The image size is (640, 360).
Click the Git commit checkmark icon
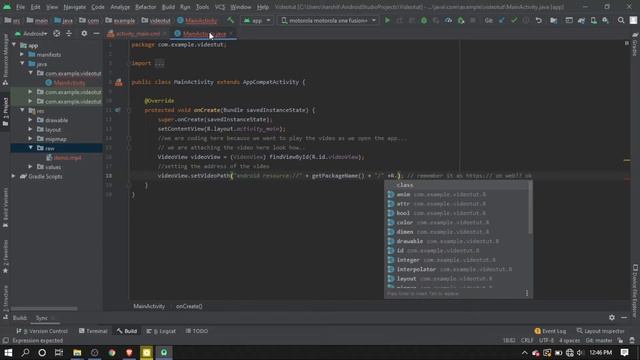514,20
